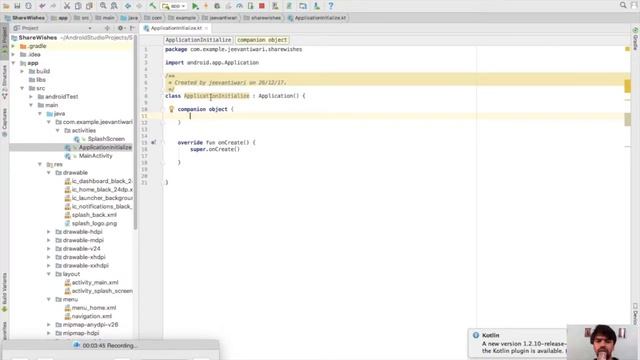Click the Kotlin plugin update notification

click(x=518, y=343)
